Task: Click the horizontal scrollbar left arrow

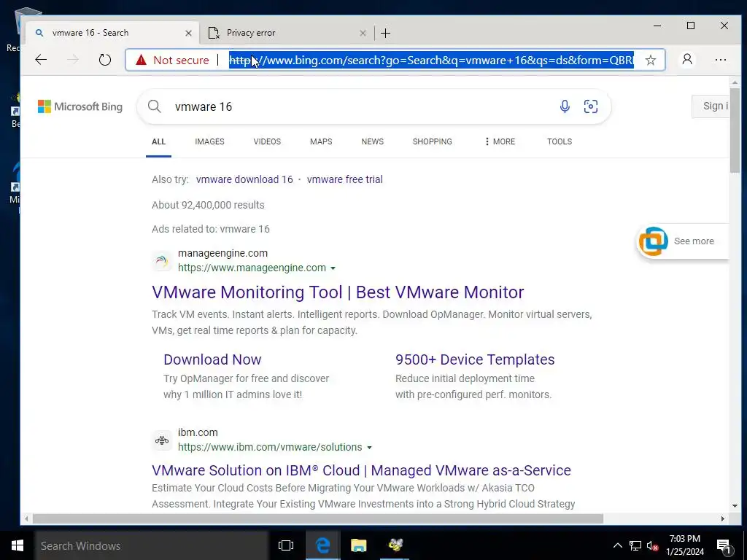Action: pyautogui.click(x=27, y=518)
